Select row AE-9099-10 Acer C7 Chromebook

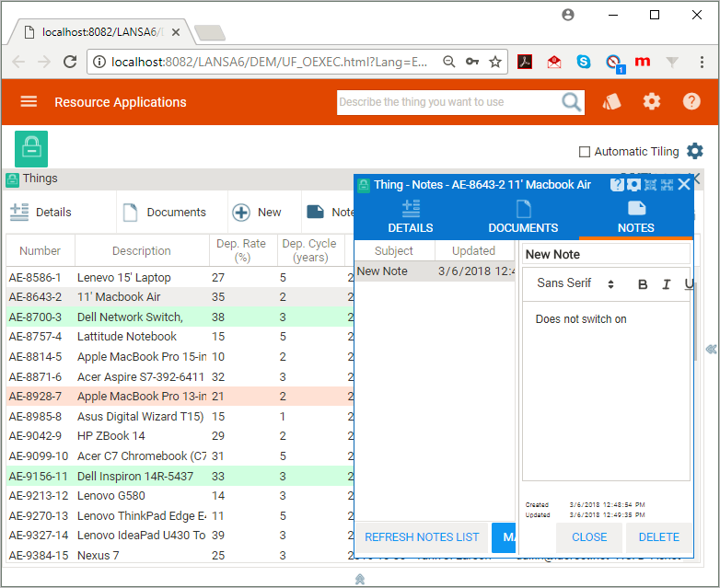point(180,456)
